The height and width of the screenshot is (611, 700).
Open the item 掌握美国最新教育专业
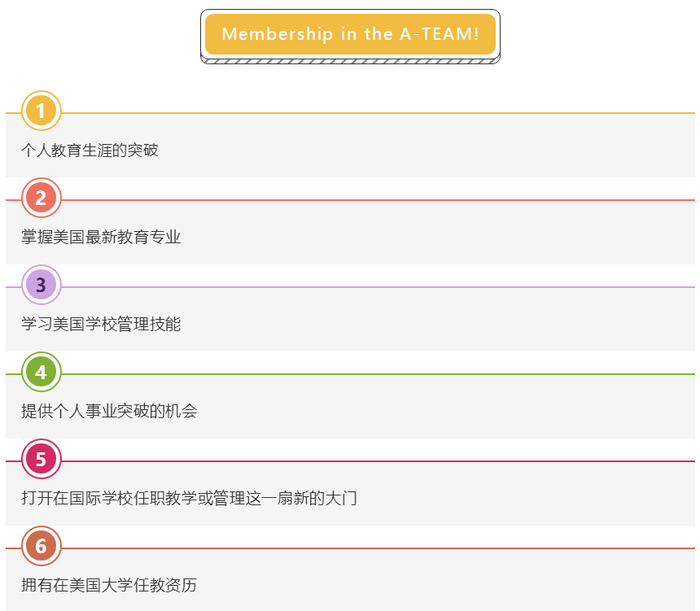coord(101,238)
